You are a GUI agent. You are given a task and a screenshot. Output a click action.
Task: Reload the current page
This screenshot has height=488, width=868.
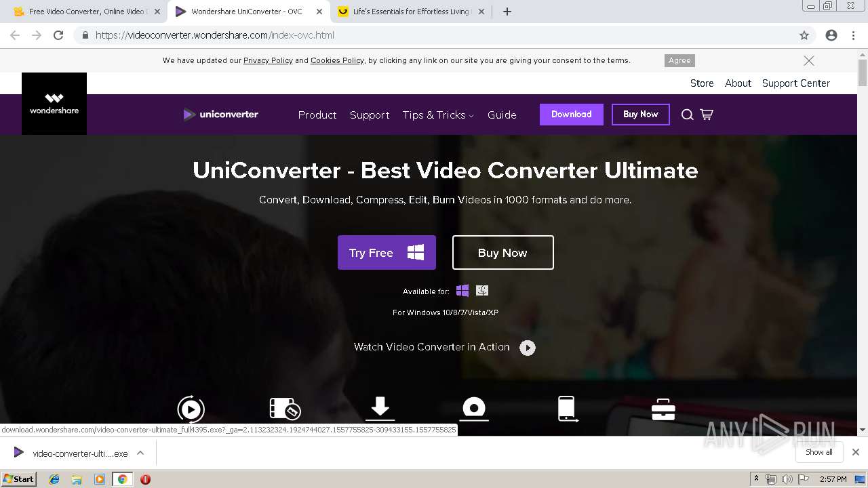point(58,35)
